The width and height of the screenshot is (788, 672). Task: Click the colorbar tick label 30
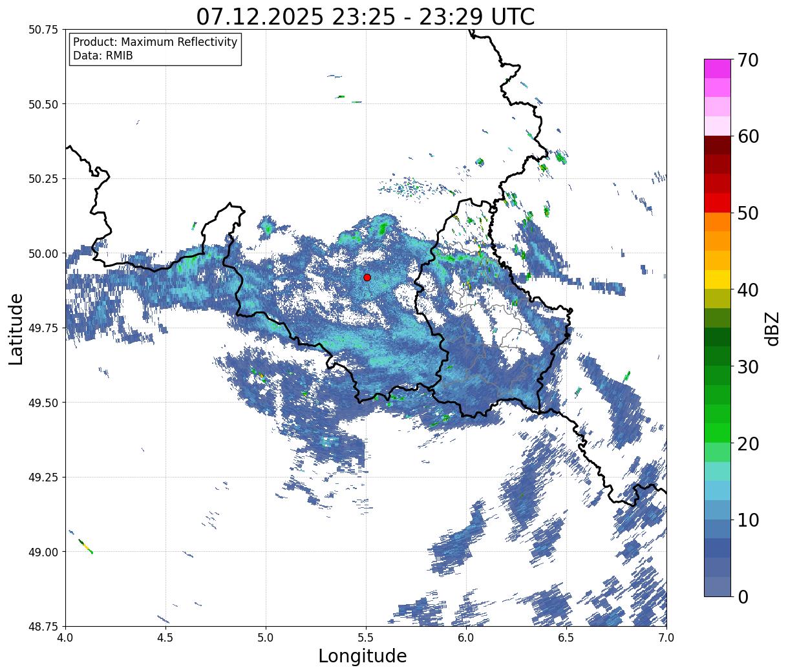click(748, 367)
